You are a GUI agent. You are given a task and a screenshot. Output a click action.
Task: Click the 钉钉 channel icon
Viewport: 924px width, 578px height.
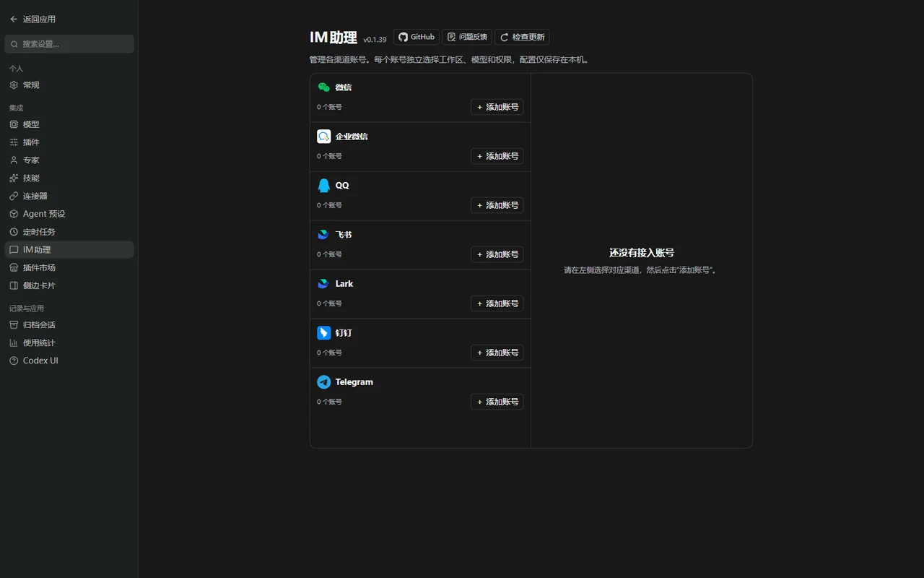point(324,333)
